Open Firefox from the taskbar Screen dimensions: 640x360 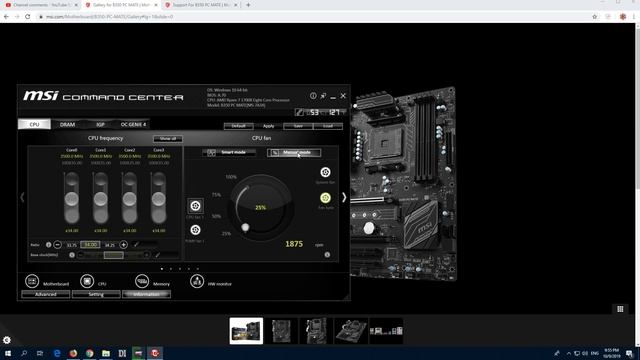(x=73, y=353)
